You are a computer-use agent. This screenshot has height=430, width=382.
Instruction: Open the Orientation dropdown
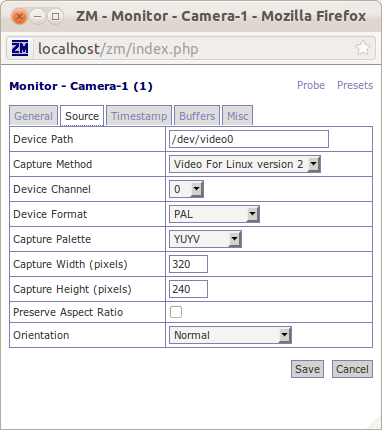coord(230,335)
